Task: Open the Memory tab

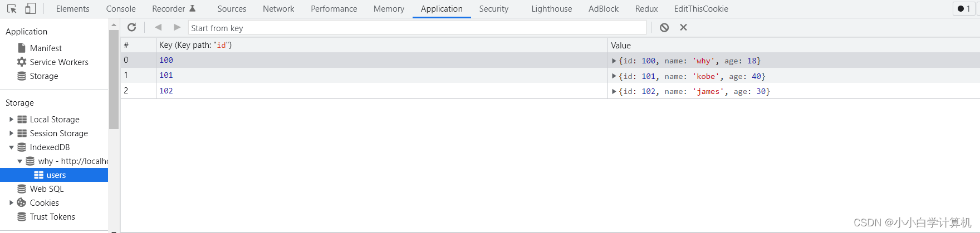Action: click(389, 9)
